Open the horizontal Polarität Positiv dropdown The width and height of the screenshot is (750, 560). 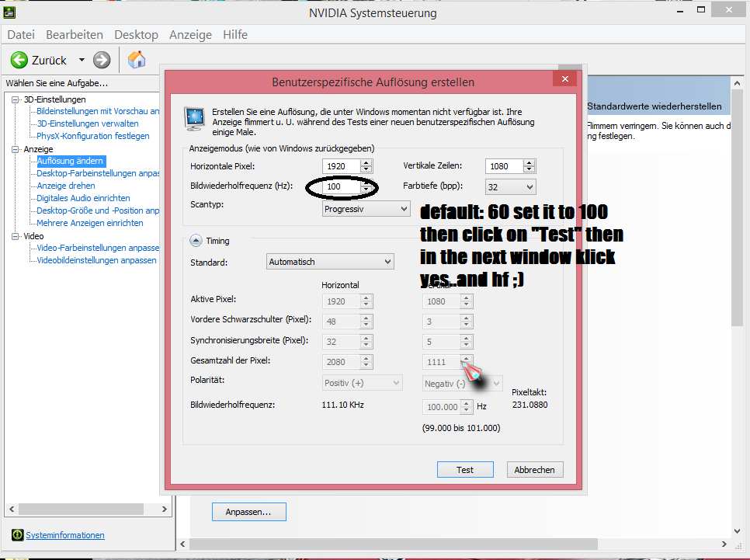[x=362, y=383]
